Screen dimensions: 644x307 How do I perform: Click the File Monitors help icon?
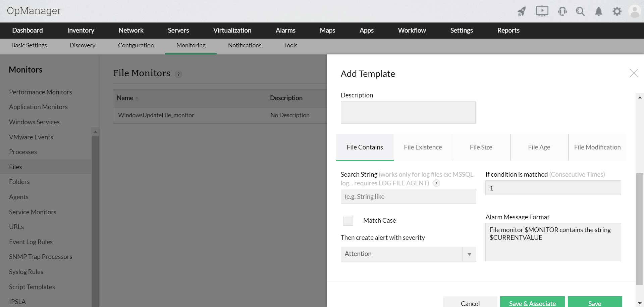[x=178, y=74]
